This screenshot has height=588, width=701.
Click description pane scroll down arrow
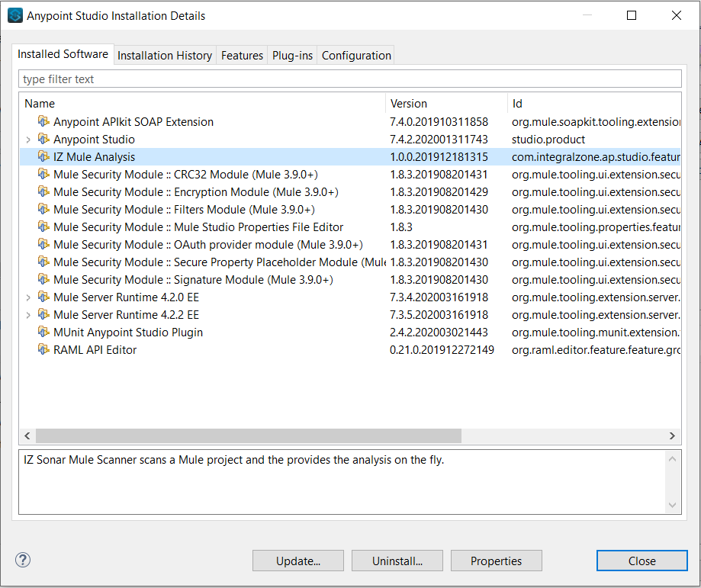point(672,505)
